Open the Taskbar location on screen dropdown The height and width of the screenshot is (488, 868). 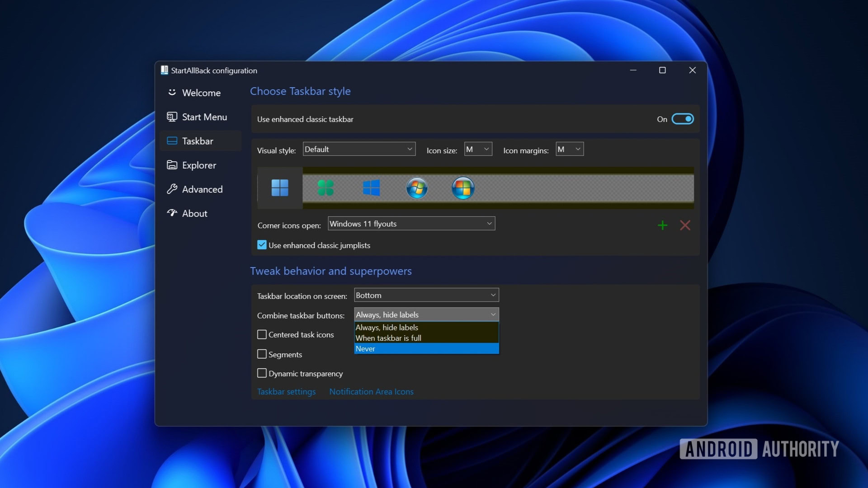[x=425, y=295]
